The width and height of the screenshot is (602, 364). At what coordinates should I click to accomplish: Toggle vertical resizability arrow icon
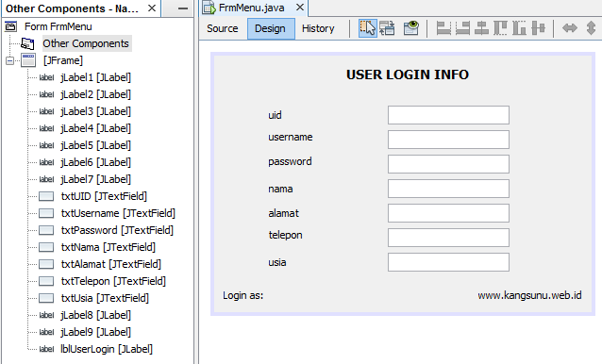(x=592, y=28)
